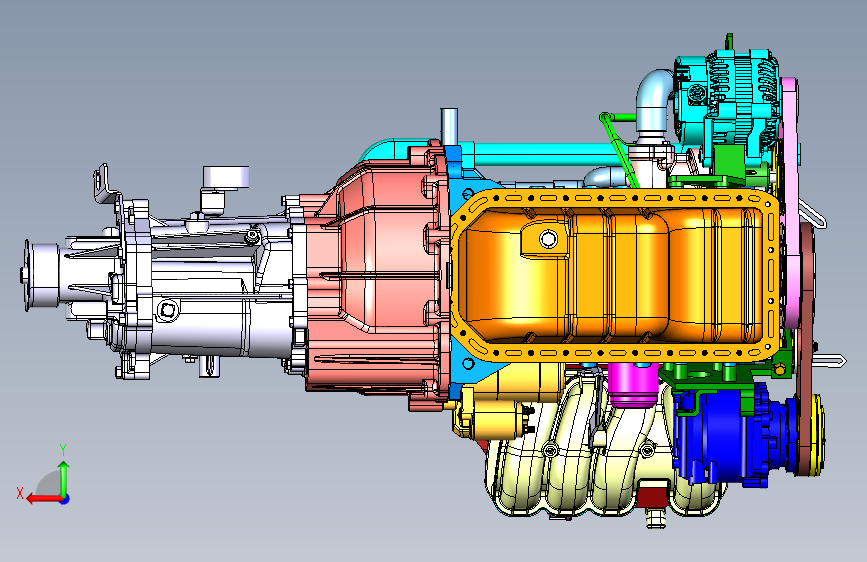The image size is (867, 562).
Task: Select the square plug on the gearbox side
Action: [168, 310]
